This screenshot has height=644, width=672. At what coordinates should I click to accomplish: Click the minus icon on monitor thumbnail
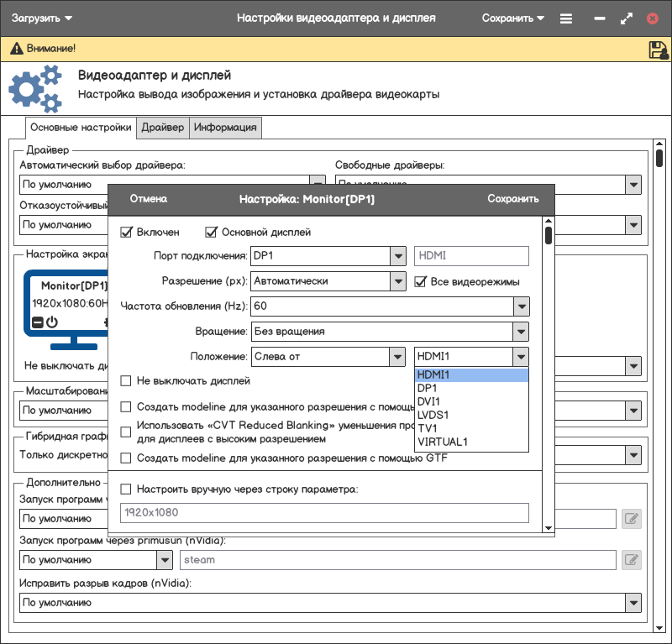[x=37, y=322]
